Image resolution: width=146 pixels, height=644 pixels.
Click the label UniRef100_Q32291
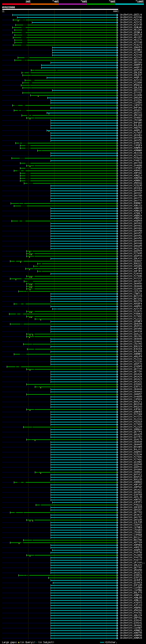click(x=131, y=100)
